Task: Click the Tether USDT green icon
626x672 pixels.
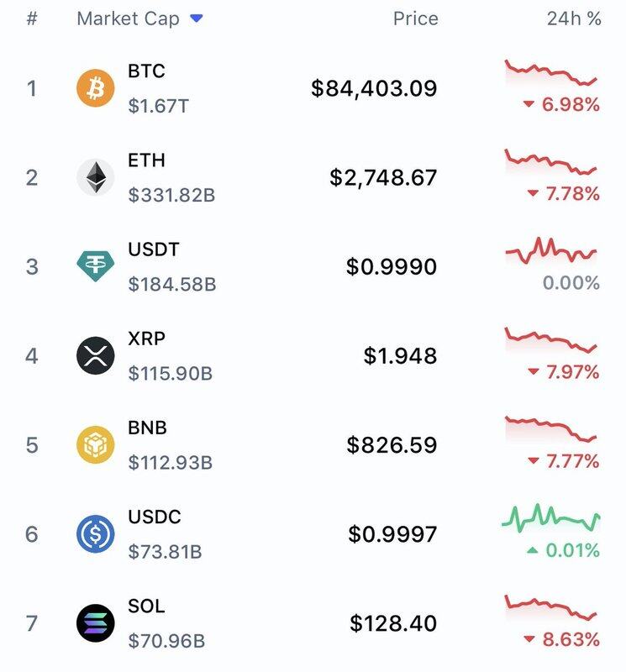Action: click(x=95, y=266)
